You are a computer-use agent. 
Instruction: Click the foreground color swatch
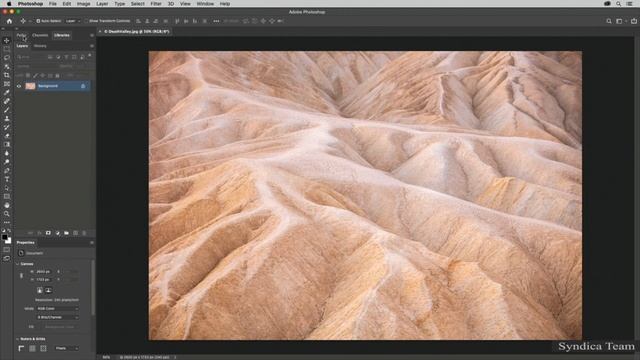(4, 237)
